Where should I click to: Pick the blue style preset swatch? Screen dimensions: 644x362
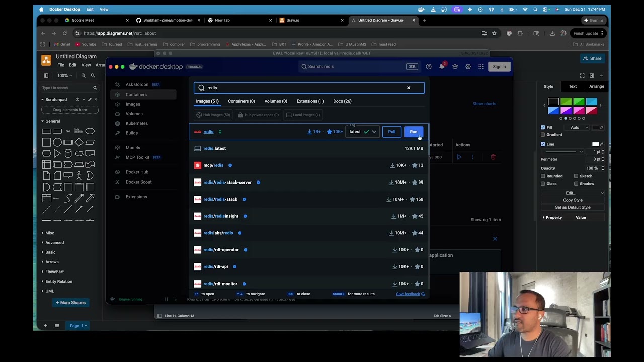553,111
